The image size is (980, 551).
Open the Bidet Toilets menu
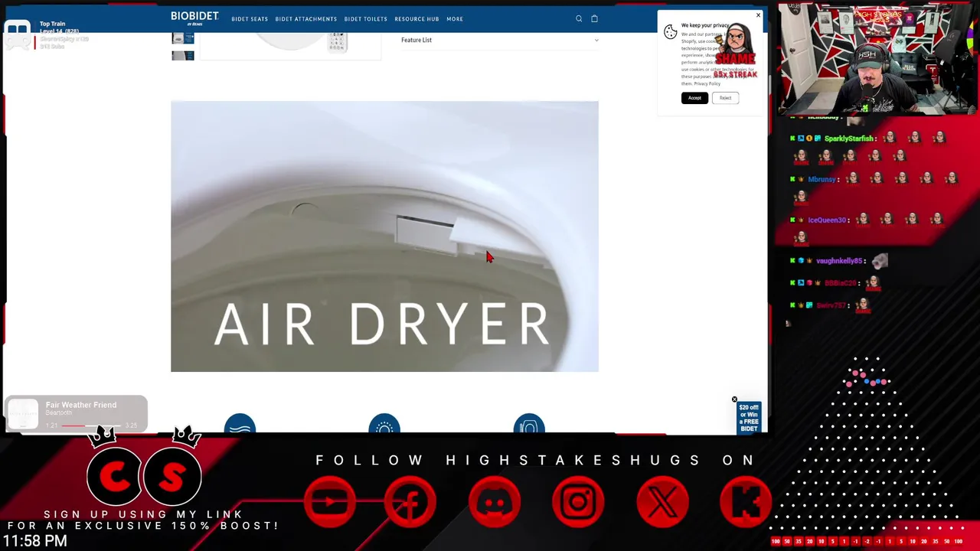point(365,19)
